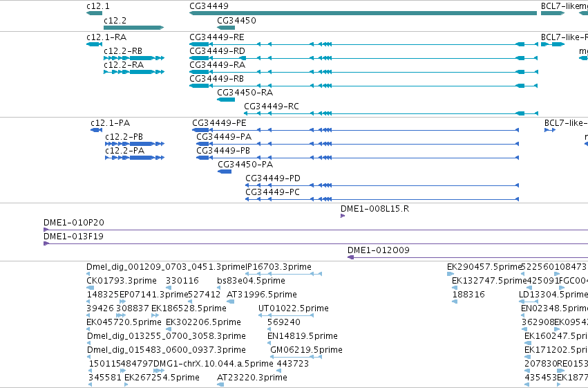Select protein c12.2-PA
588x388 pixels.
[135, 158]
